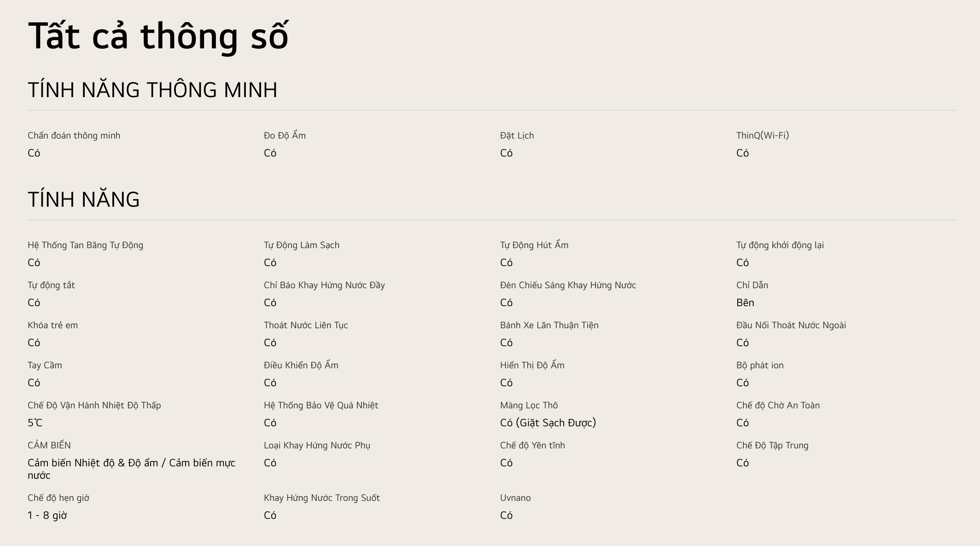Click the 'Đo Độ Ẩm' label
Screen dimensions: 980x546
(285, 135)
